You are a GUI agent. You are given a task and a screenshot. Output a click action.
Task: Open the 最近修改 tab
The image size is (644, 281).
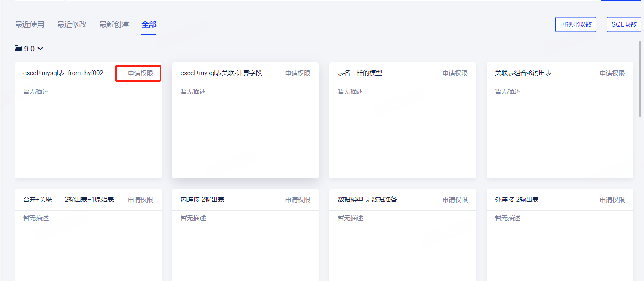pyautogui.click(x=72, y=24)
